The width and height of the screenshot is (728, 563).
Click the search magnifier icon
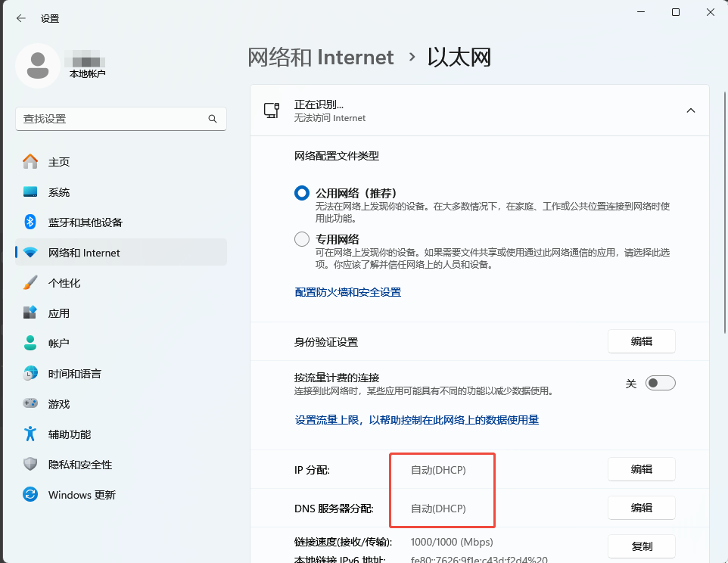click(213, 119)
